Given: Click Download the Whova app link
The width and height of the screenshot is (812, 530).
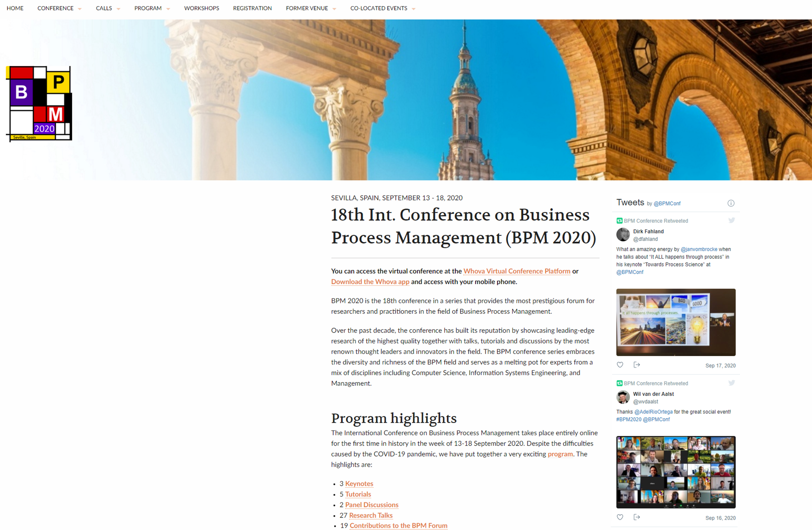Looking at the screenshot, I should pos(370,282).
